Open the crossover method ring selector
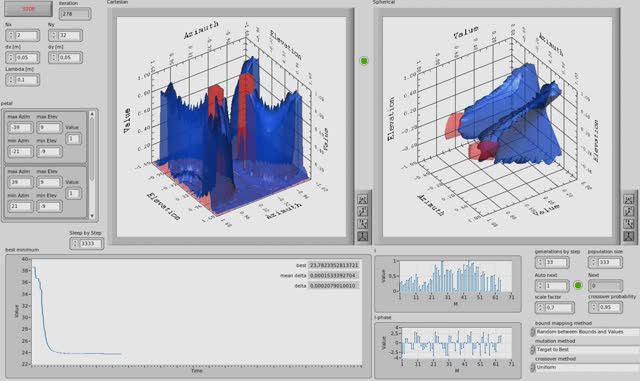The image size is (640, 381). (x=532, y=368)
